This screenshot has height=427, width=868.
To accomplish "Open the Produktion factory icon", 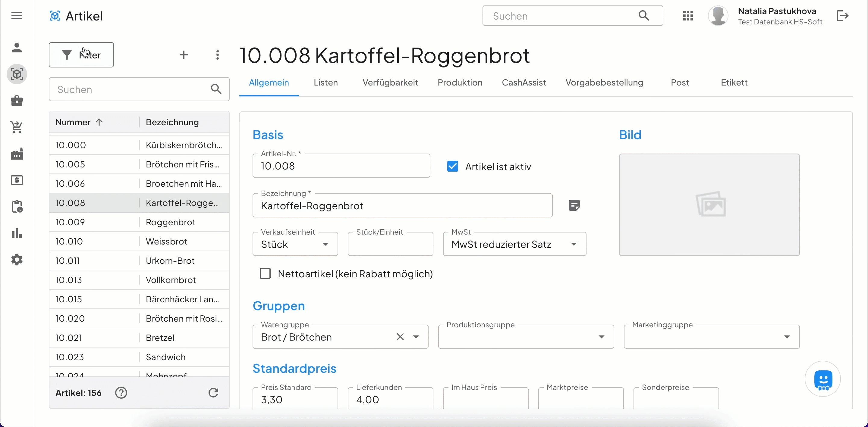I will [x=17, y=154].
